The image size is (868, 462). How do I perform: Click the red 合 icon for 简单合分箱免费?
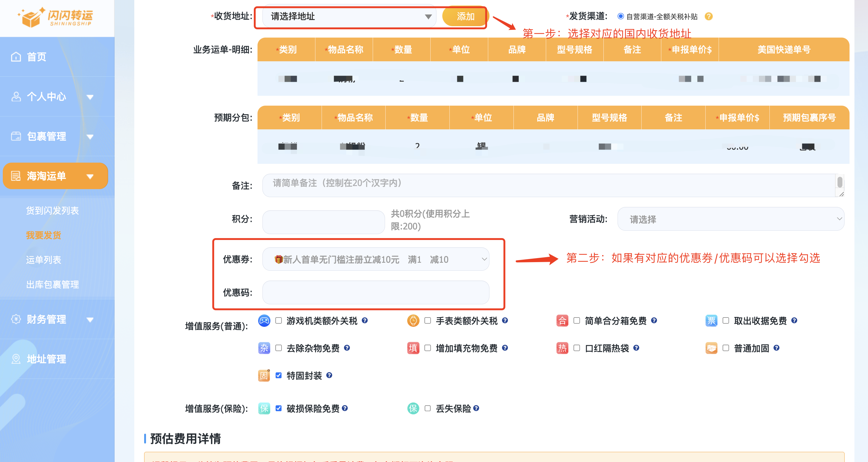click(562, 320)
